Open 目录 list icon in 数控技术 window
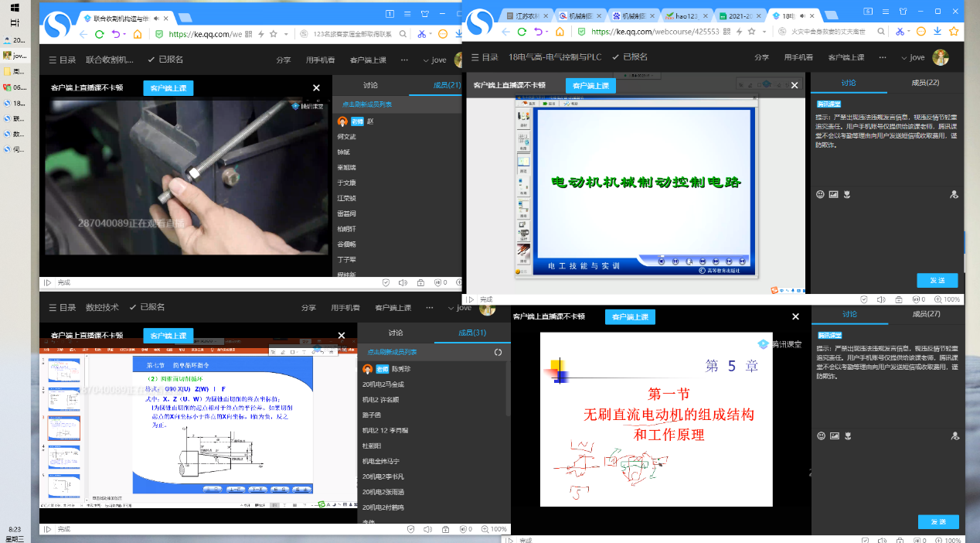The image size is (980, 543). [x=53, y=308]
